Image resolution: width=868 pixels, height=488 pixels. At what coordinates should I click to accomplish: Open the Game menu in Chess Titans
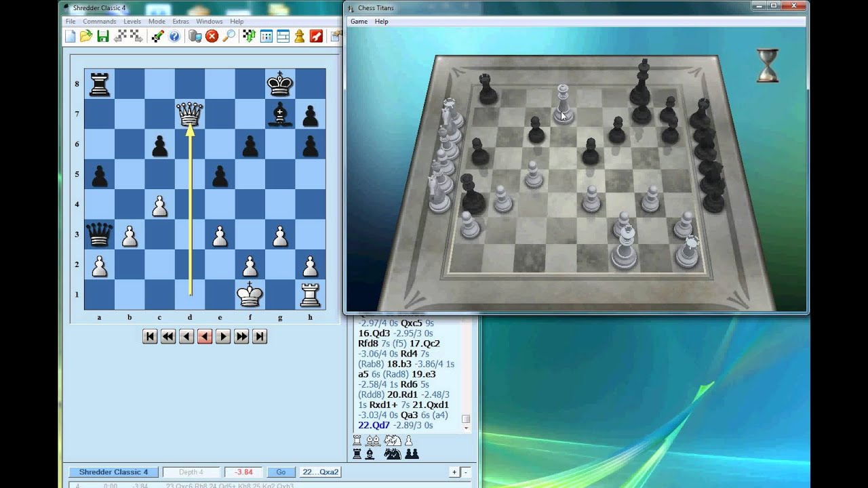359,22
